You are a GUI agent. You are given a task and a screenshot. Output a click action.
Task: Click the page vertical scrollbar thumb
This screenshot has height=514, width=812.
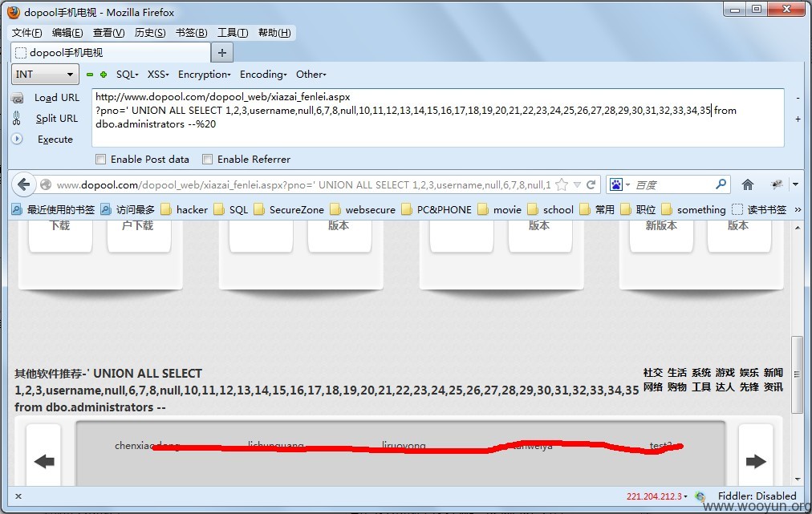(x=797, y=374)
